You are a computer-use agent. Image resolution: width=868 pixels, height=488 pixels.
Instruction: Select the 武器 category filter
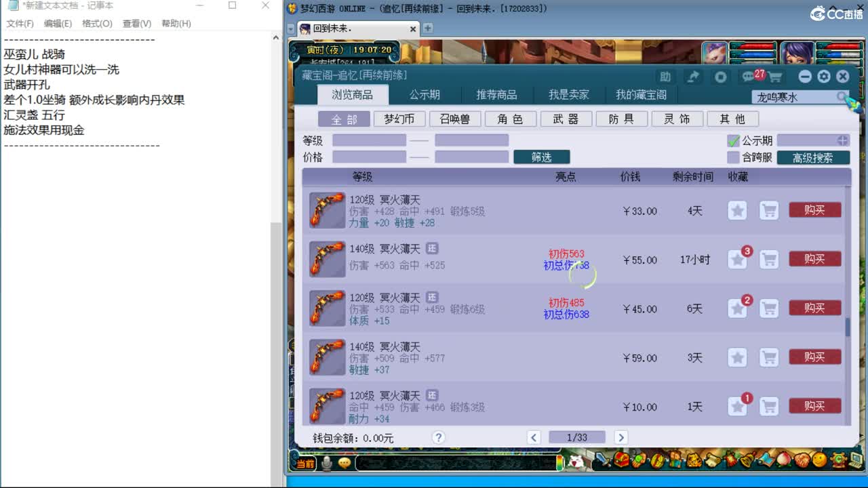tap(566, 119)
